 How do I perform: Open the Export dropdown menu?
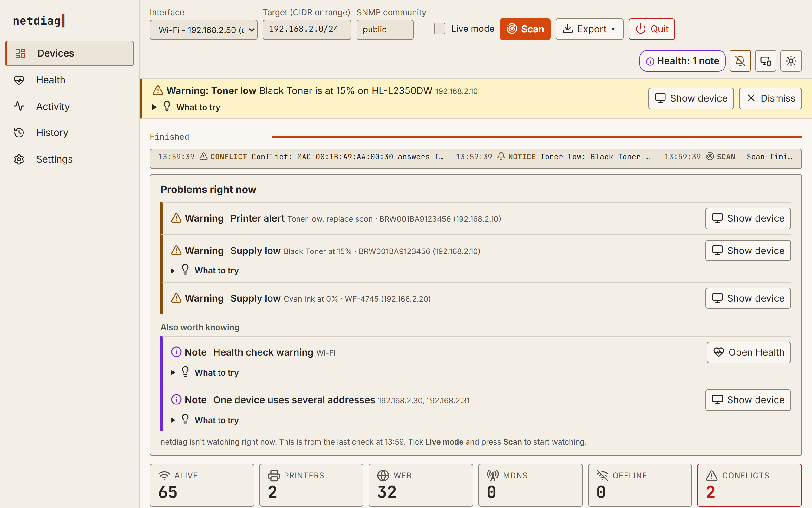(589, 29)
